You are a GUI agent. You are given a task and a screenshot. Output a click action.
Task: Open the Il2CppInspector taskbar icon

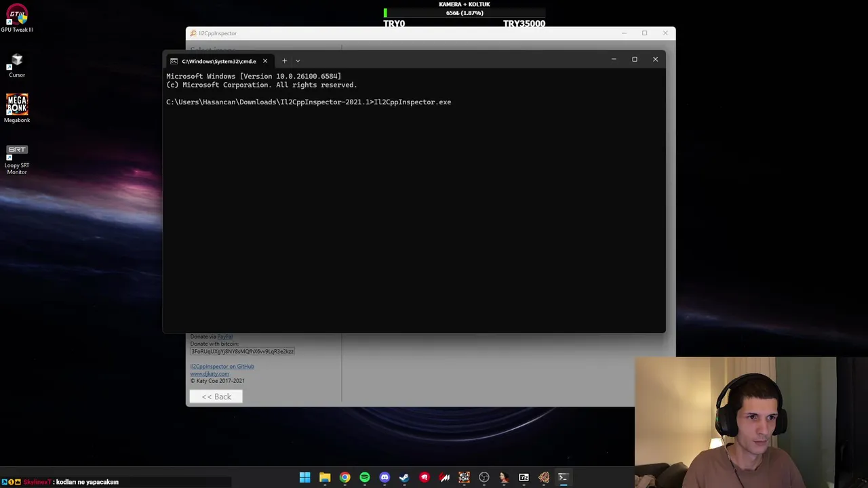pos(544,477)
